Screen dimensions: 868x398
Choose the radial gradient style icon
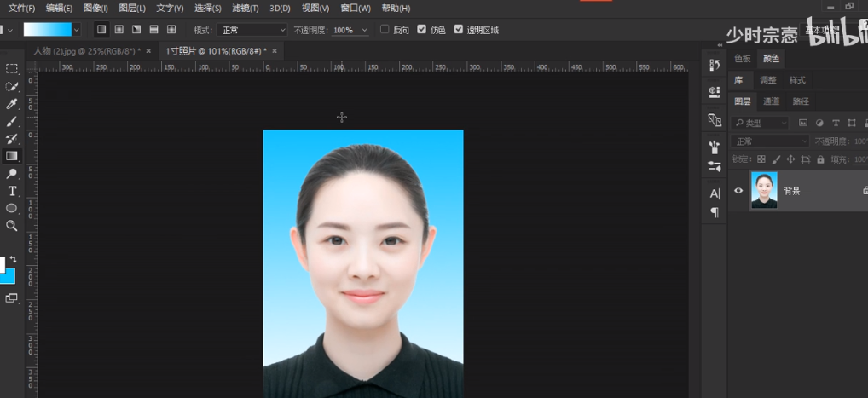pos(119,30)
